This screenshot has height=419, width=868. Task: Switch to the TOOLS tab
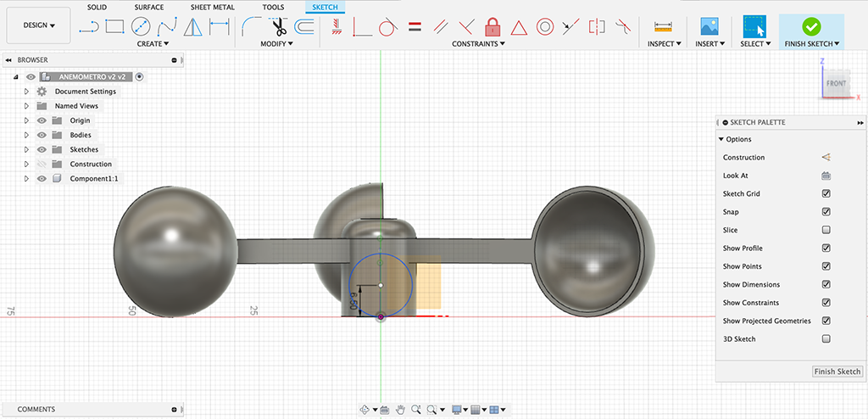click(x=272, y=7)
